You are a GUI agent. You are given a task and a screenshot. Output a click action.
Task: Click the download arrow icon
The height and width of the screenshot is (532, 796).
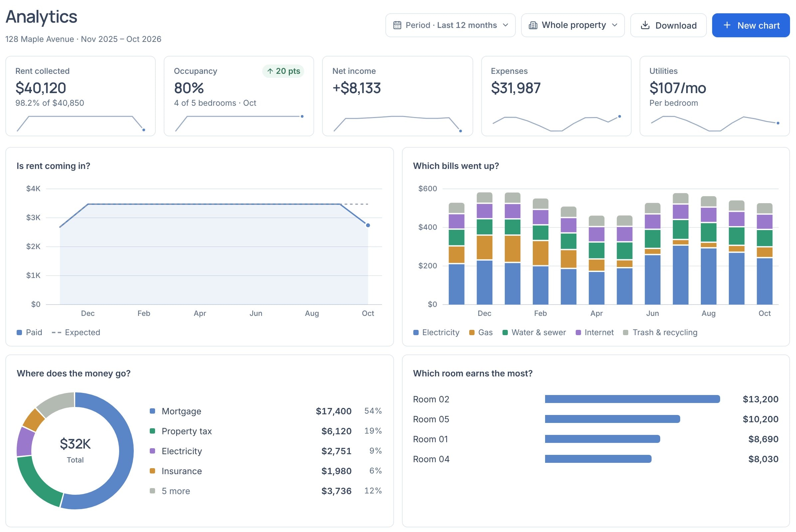click(x=645, y=26)
